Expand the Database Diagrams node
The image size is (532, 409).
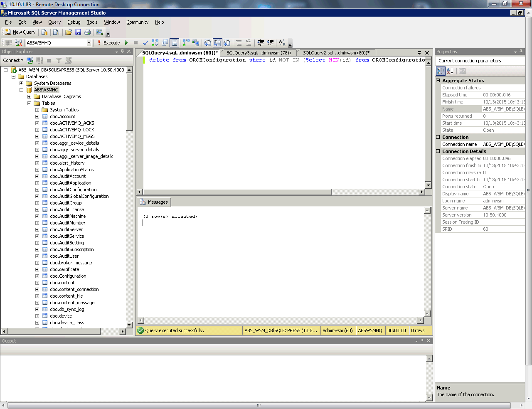pos(29,96)
